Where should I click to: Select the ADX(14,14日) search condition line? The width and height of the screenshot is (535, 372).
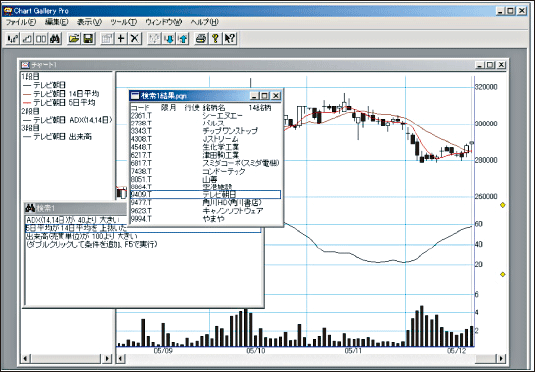(x=73, y=220)
